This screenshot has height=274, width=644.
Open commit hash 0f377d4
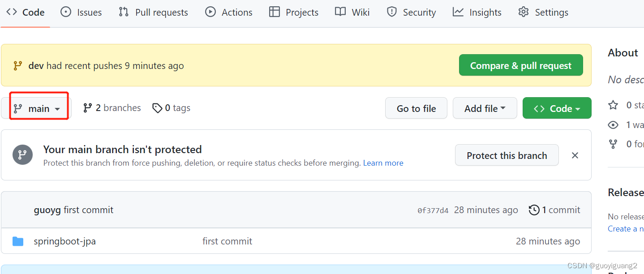pyautogui.click(x=433, y=210)
